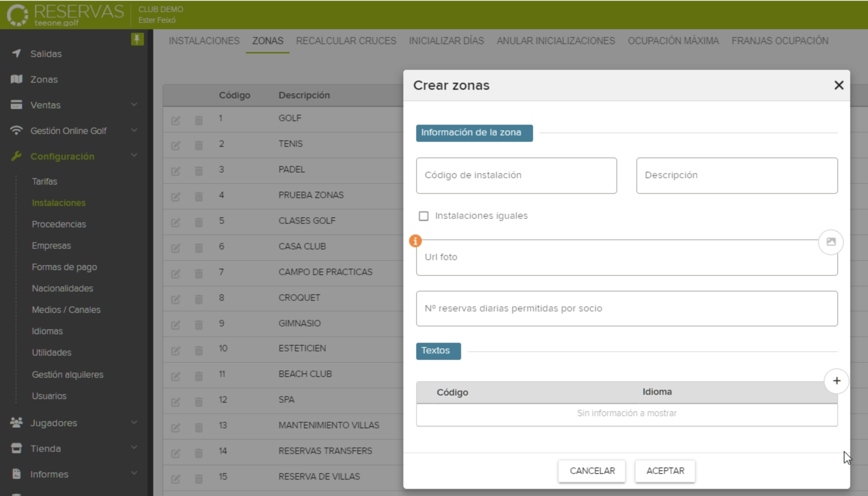
Task: Open the FRANJAS OCUPACIÓN tab
Action: (780, 41)
